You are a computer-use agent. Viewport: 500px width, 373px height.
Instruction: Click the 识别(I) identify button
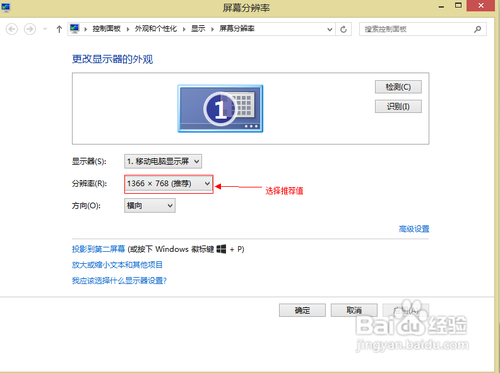tap(398, 106)
